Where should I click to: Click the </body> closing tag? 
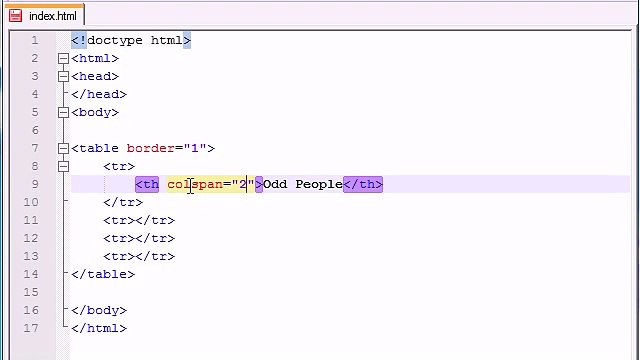[99, 310]
